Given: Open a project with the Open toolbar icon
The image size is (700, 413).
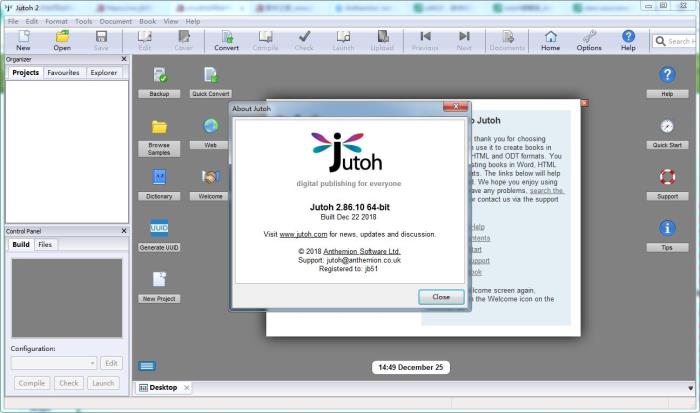Looking at the screenshot, I should click(62, 41).
